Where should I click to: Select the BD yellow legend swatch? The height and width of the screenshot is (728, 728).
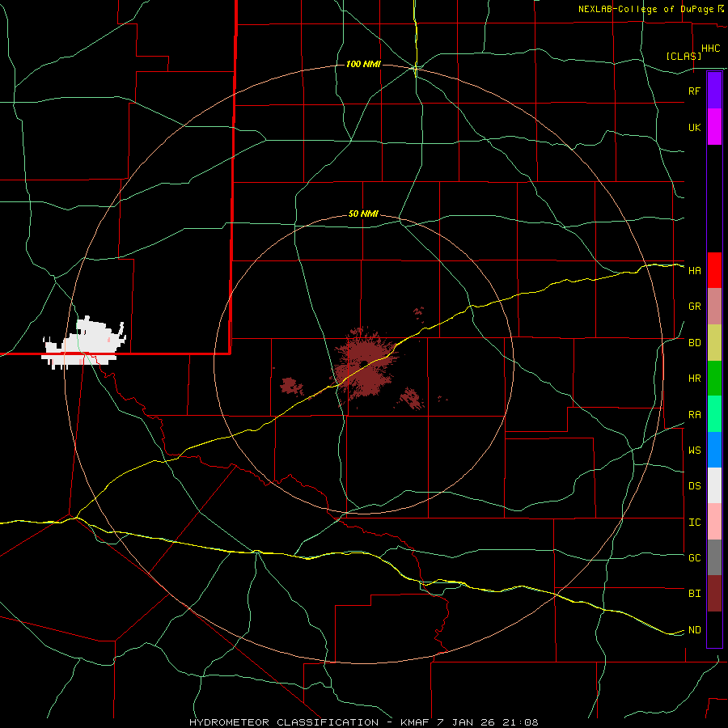point(714,343)
